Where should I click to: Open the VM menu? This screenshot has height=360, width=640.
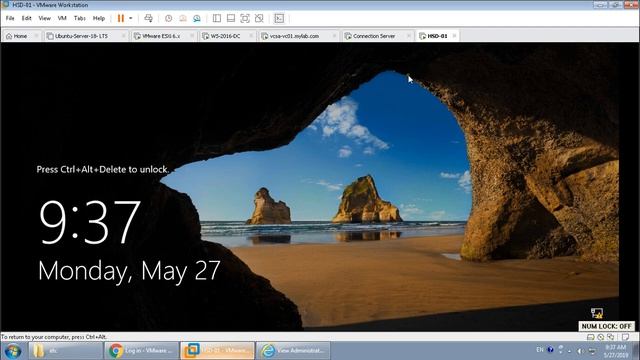pyautogui.click(x=62, y=18)
